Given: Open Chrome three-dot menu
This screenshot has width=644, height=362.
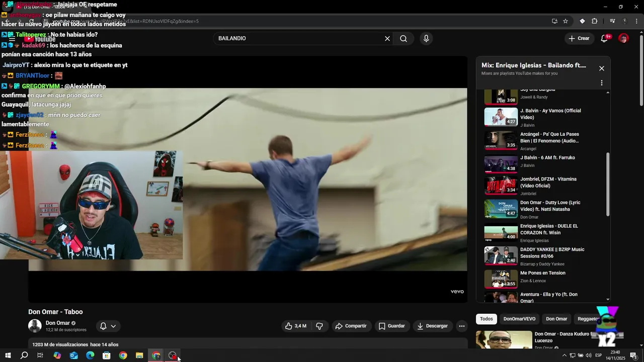Looking at the screenshot, I should (x=636, y=21).
